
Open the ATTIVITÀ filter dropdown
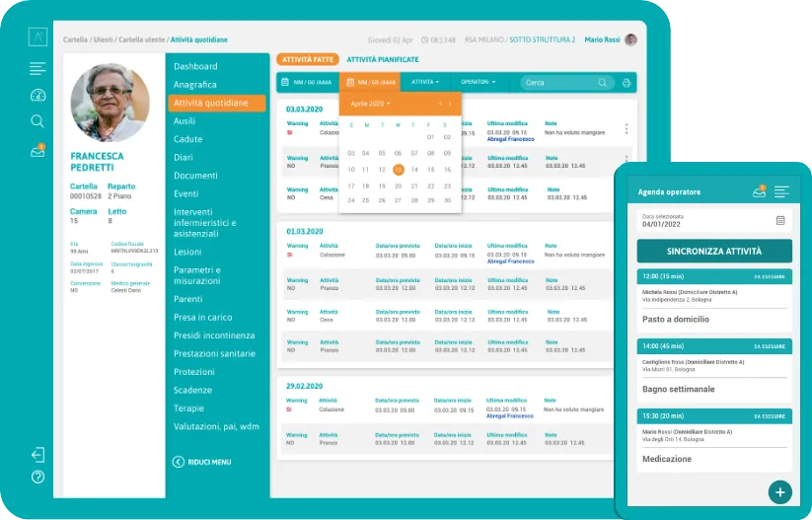(425, 82)
